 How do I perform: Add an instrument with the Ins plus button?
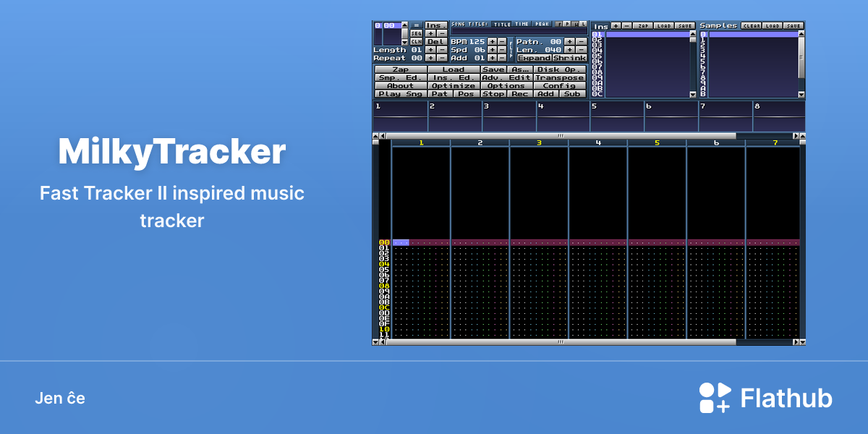click(x=616, y=25)
